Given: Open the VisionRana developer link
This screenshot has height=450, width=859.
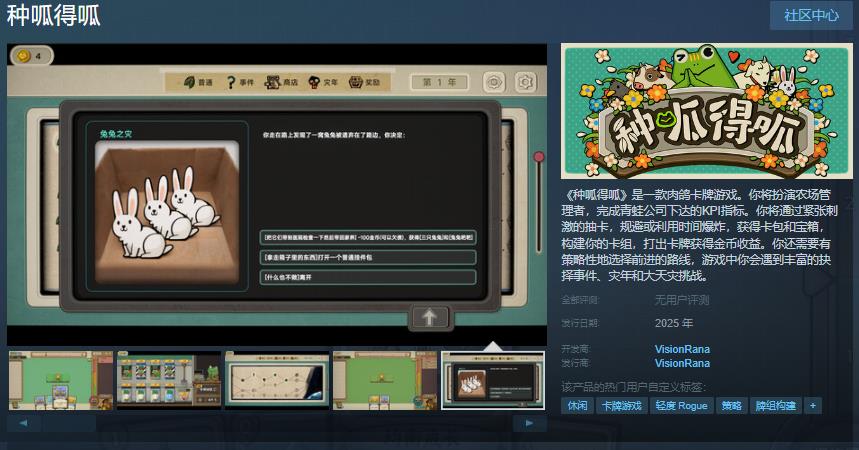Looking at the screenshot, I should coord(682,349).
